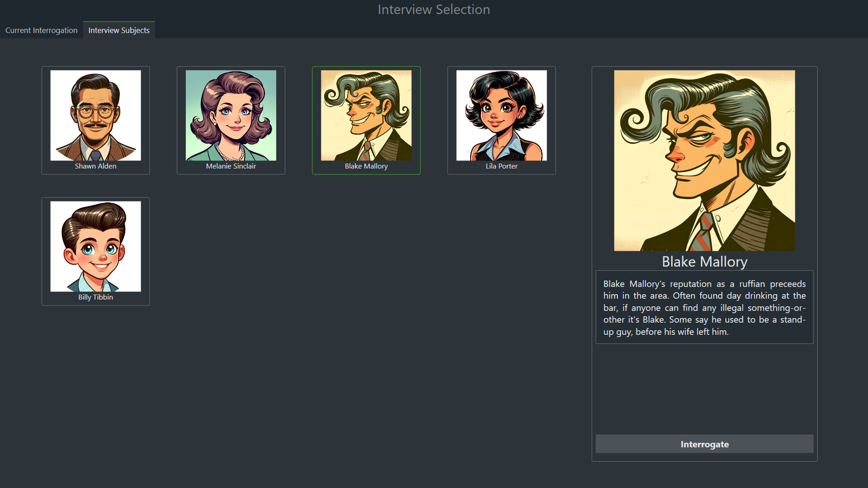This screenshot has width=868, height=488.
Task: Click the Lila Porter name label
Action: point(501,166)
